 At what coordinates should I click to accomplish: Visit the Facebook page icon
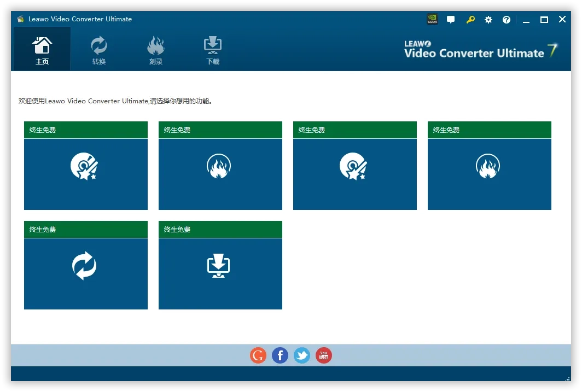coord(280,355)
